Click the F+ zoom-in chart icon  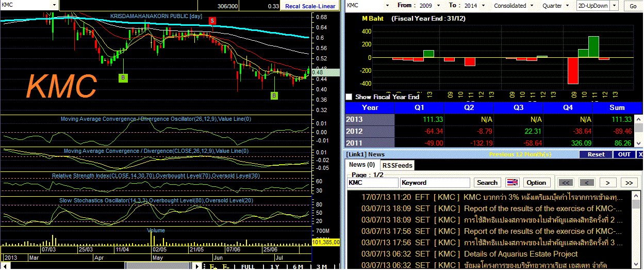pos(212,266)
